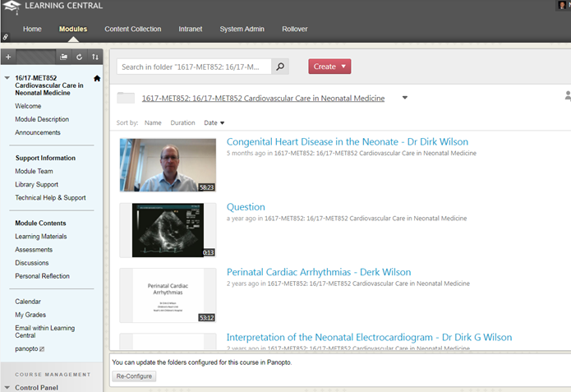Screen dimensions: 571x392
Task: Open the folder dropdown arrow next to 1617-MET852
Action: [404, 98]
